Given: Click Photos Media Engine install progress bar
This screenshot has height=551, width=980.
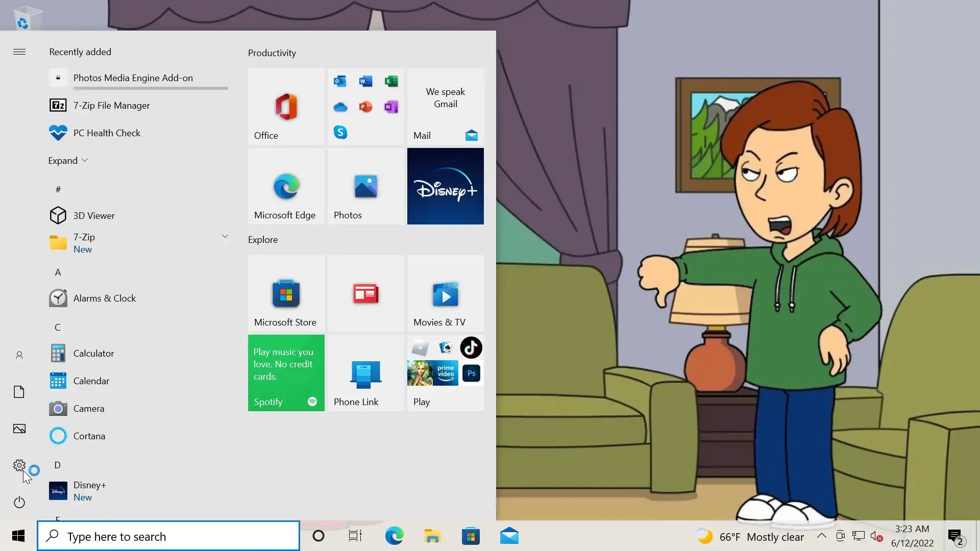Looking at the screenshot, I should [x=150, y=88].
